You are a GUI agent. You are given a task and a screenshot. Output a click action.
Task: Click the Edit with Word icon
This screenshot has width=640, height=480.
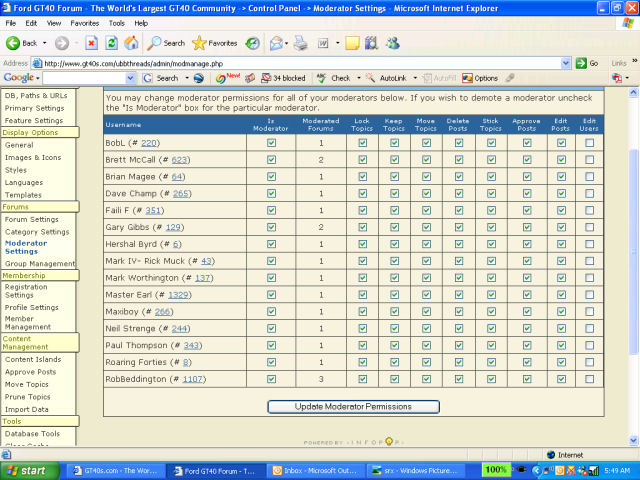[x=323, y=43]
